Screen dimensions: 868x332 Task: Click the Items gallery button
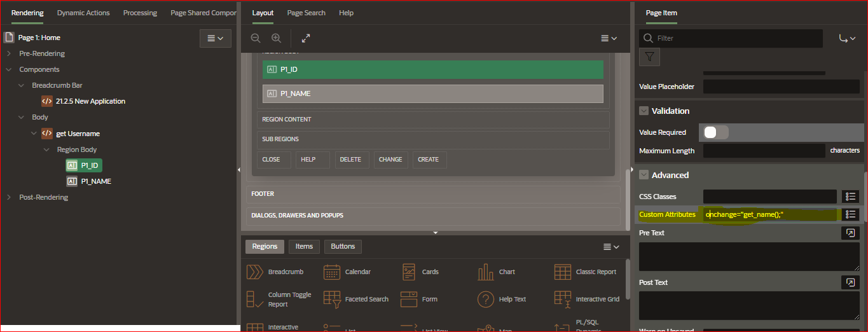304,246
